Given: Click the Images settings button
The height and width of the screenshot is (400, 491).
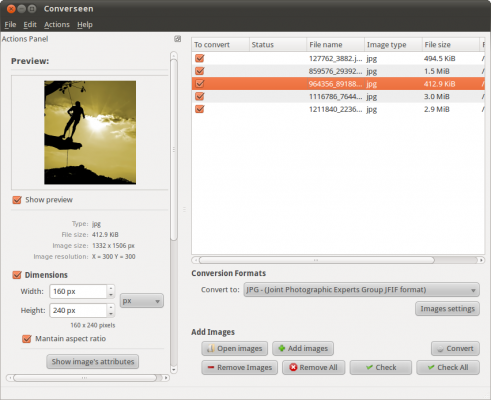Looking at the screenshot, I should click(447, 309).
